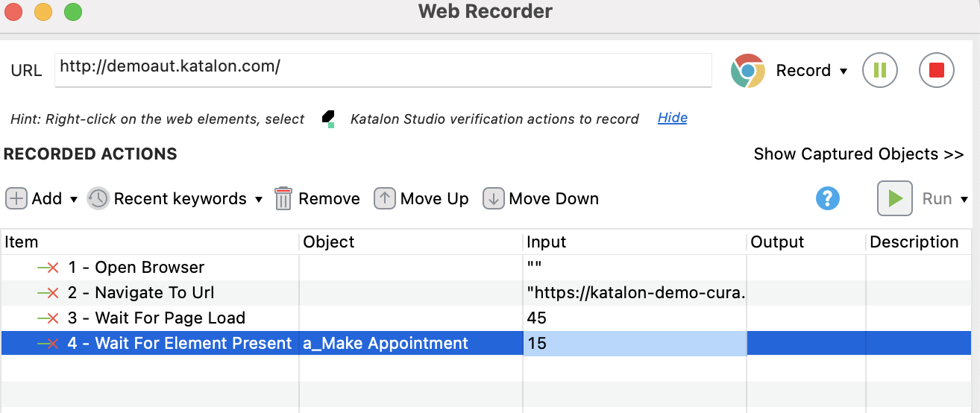Show Captured Objects panel
This screenshot has width=980, height=413.
(858, 154)
